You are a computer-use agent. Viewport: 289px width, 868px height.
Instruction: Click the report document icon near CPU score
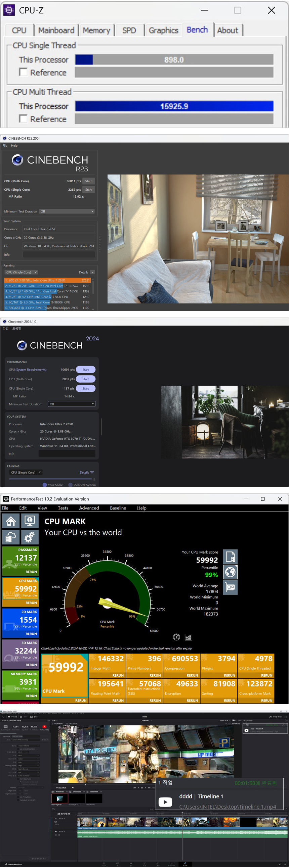(230, 557)
